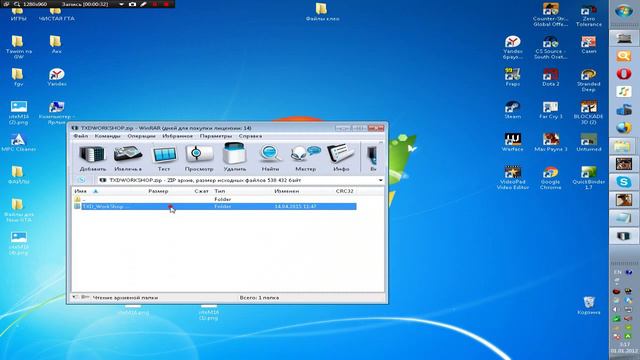The height and width of the screenshot is (360, 640).
Task: Open the Unturned desktop shortcut
Action: tap(589, 142)
